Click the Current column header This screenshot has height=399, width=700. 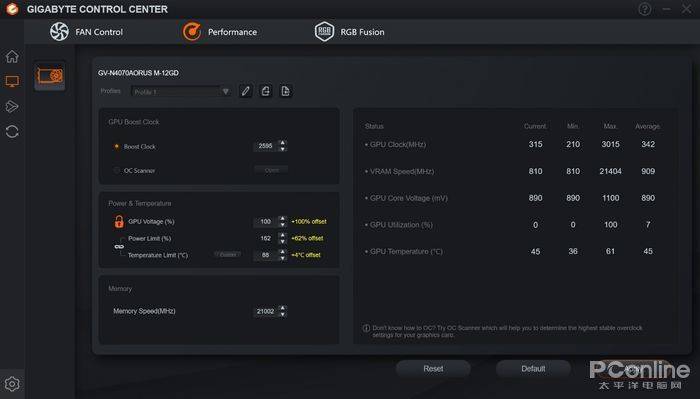[535, 127]
